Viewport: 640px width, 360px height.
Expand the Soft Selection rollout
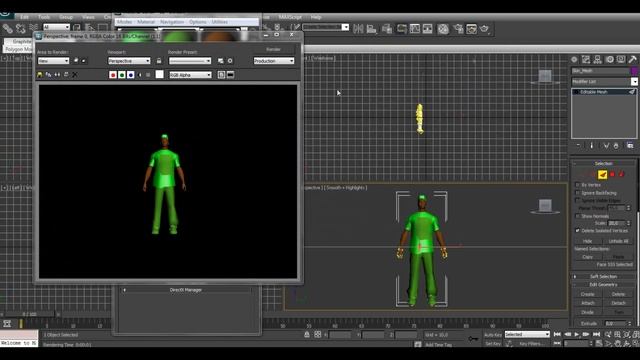(x=603, y=276)
